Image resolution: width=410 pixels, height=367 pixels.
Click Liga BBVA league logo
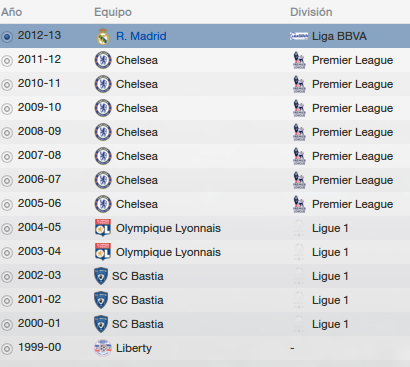(x=299, y=36)
